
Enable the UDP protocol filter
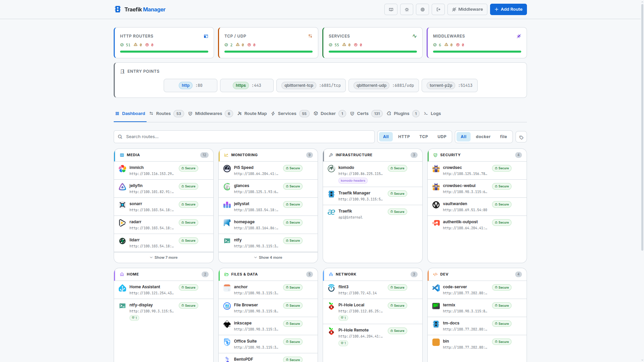click(442, 137)
